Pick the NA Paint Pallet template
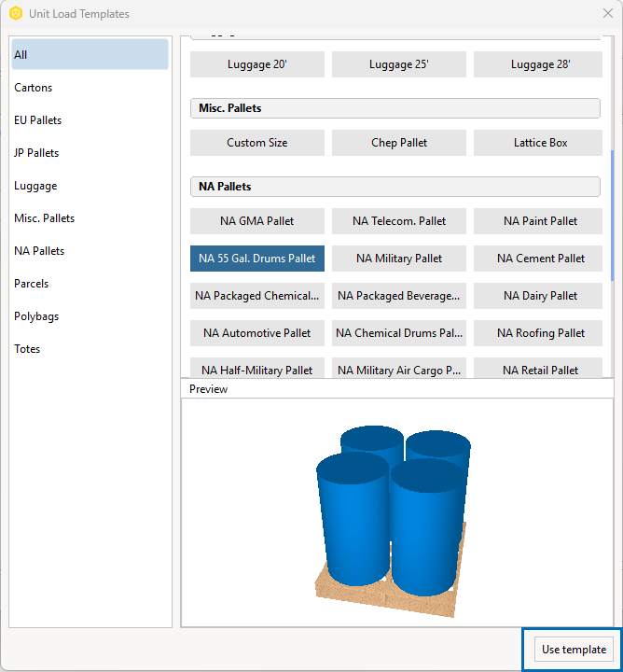The height and width of the screenshot is (672, 623). tap(538, 221)
